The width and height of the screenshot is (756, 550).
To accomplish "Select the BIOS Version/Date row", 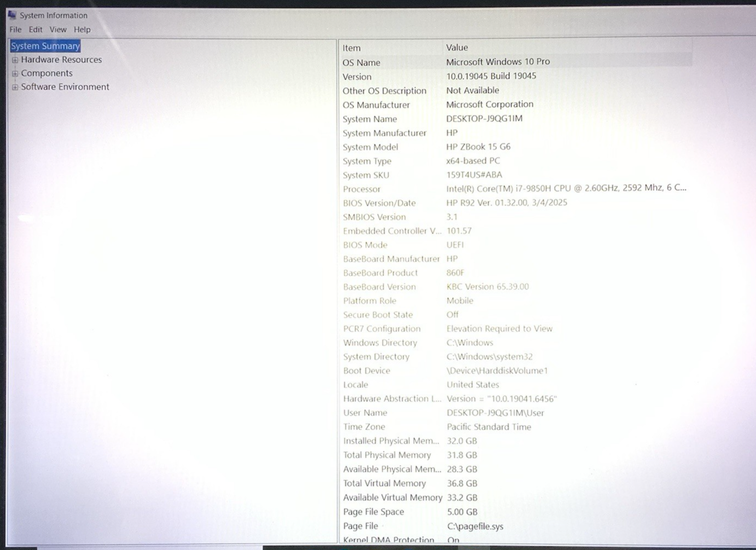I will coord(379,203).
